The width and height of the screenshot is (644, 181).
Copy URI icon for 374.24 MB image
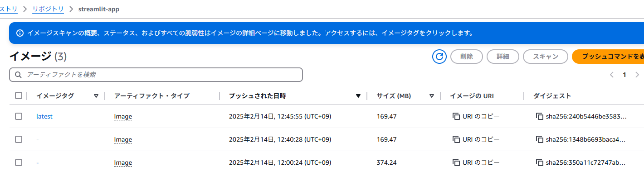(456, 162)
